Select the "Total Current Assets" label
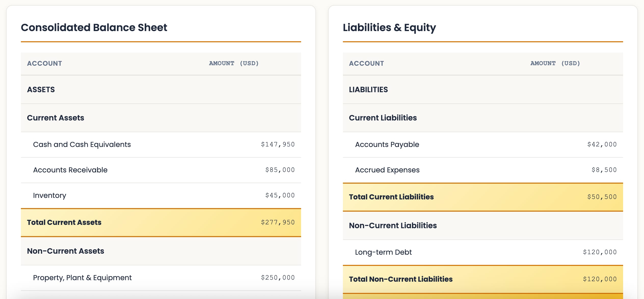The height and width of the screenshot is (299, 644). tap(64, 222)
